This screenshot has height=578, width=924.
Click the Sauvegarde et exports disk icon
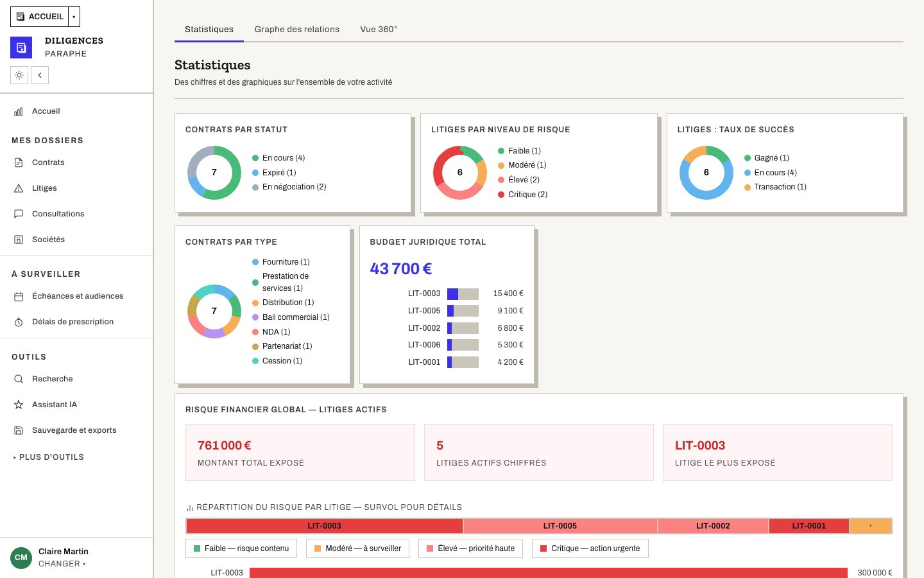(x=19, y=430)
